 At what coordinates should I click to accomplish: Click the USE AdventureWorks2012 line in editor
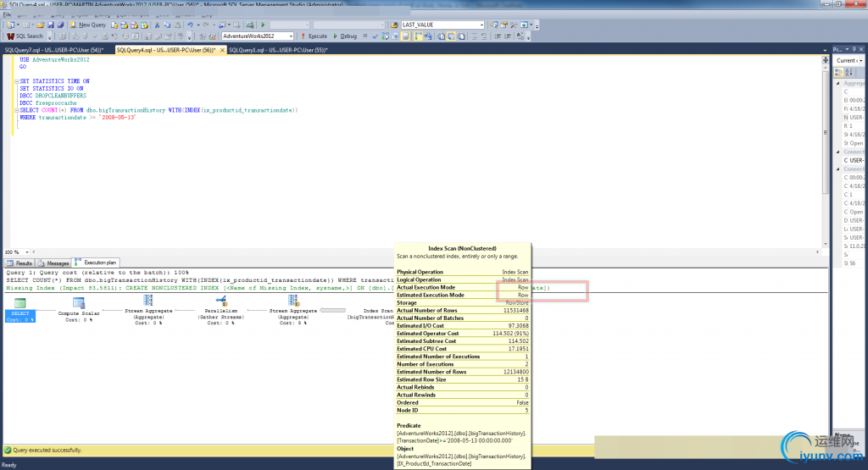54,60
